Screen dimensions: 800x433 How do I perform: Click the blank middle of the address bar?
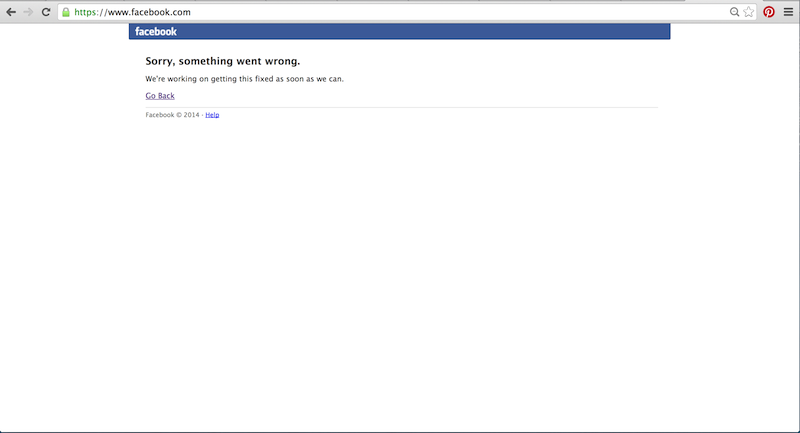pos(450,12)
